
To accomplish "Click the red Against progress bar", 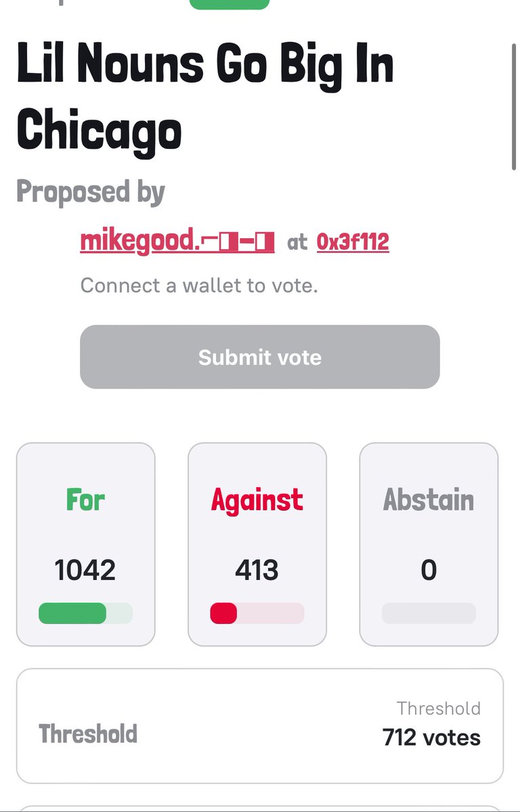I will point(257,613).
